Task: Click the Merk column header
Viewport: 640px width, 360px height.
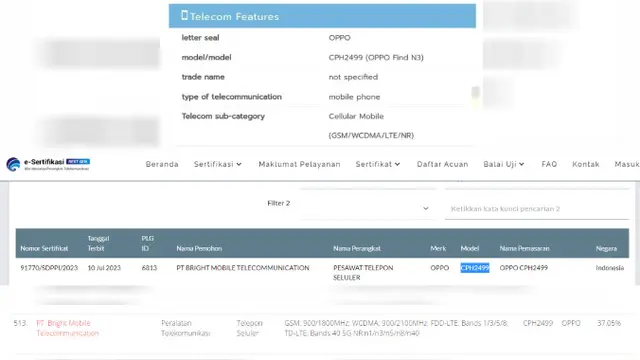Action: 438,248
